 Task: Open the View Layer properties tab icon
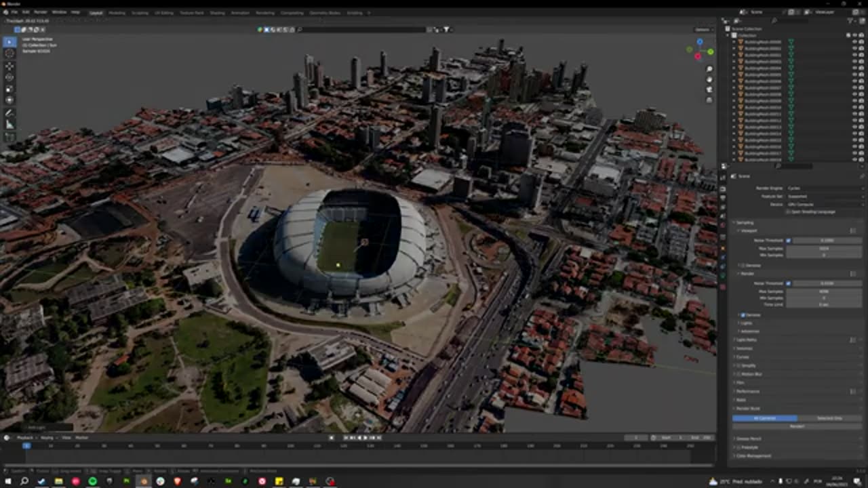pos(723,205)
